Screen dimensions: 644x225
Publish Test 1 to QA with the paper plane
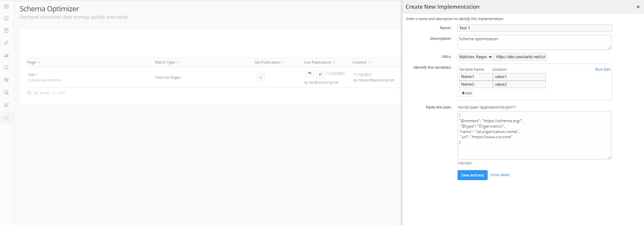tap(261, 78)
